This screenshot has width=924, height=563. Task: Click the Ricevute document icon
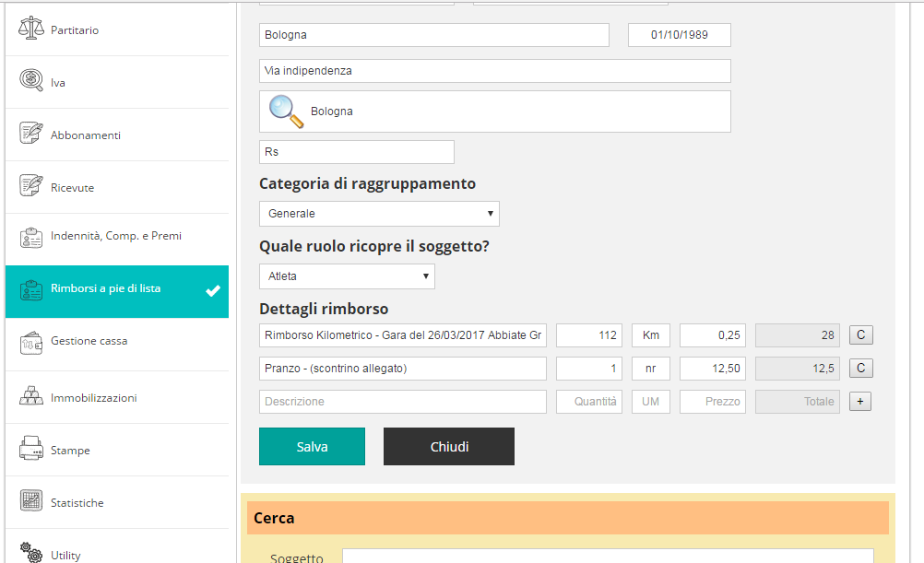(31, 185)
